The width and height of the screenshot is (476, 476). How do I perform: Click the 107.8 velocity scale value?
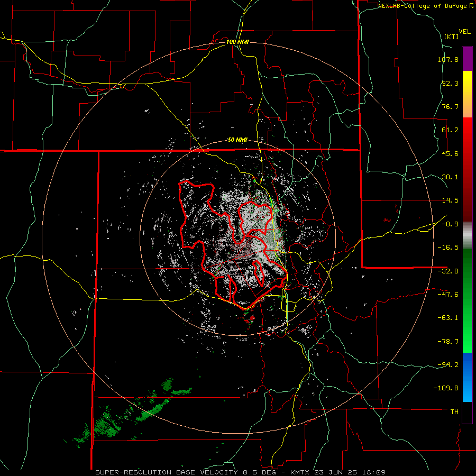(448, 59)
